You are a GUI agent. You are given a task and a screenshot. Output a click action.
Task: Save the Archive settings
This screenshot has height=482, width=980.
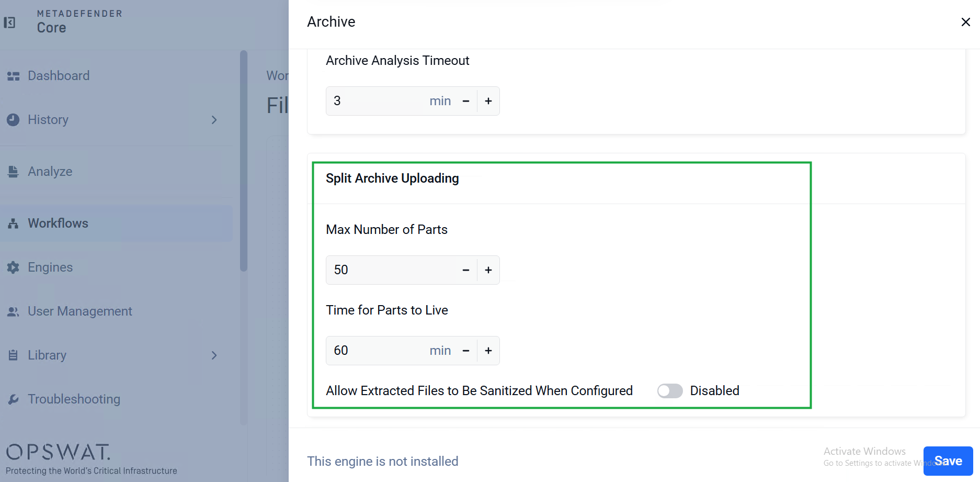pos(948,461)
